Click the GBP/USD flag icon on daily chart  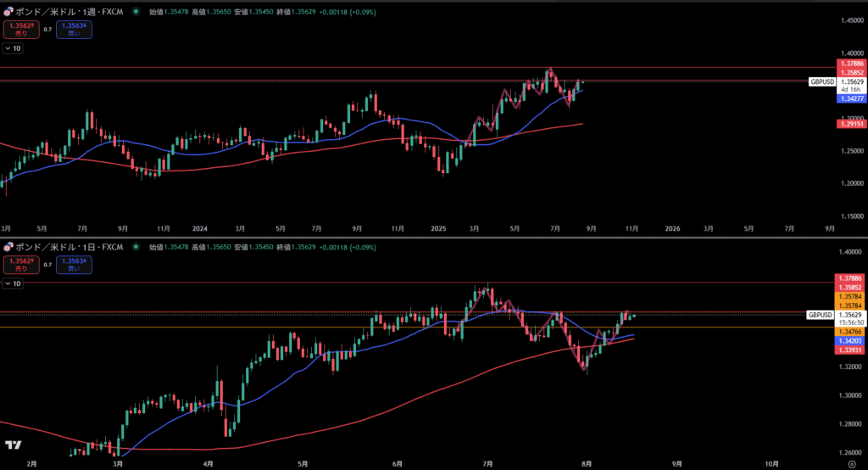tap(8, 247)
